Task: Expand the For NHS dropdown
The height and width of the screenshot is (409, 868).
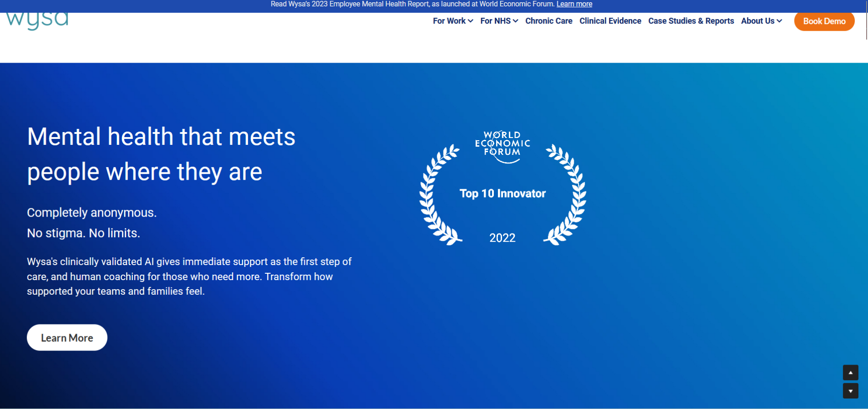Action: (x=499, y=21)
